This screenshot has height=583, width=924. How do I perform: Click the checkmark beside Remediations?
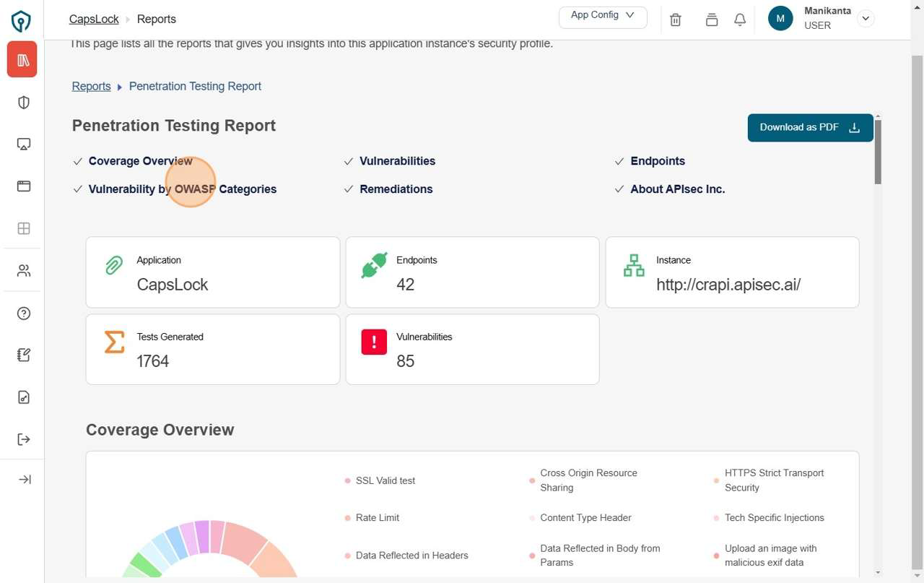click(x=349, y=189)
